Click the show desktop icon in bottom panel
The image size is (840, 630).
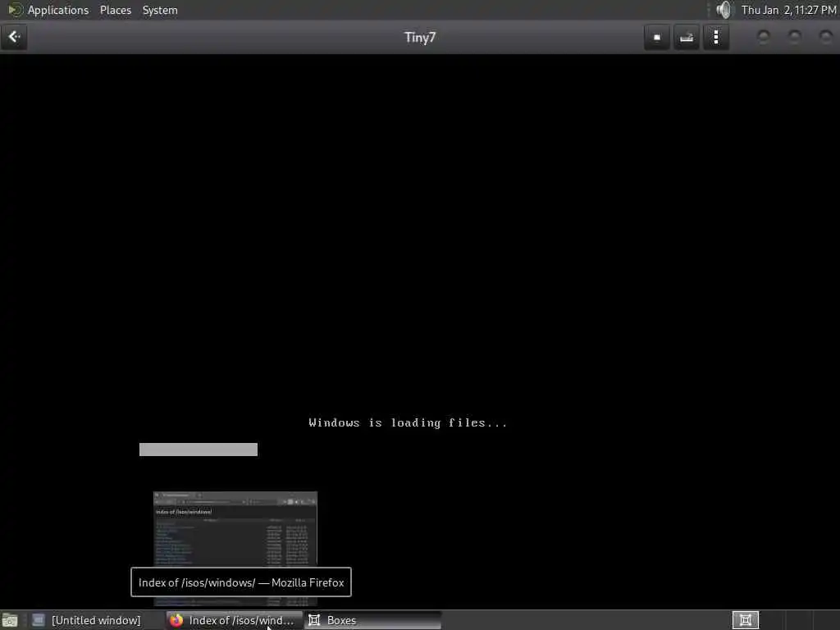click(x=10, y=620)
